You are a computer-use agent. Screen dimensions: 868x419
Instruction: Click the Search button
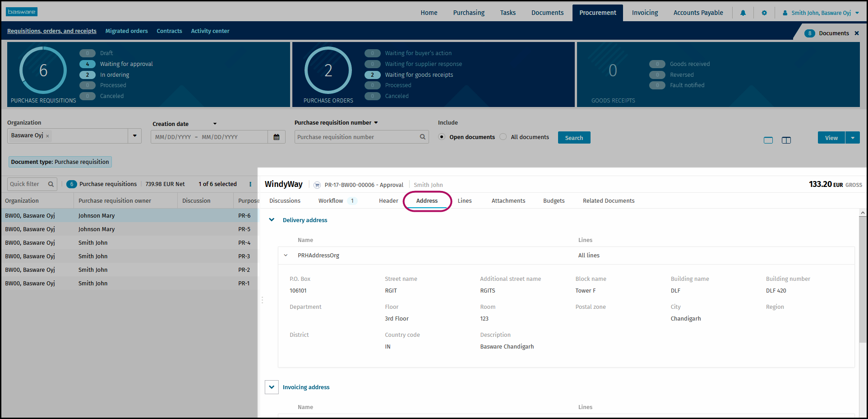point(574,138)
